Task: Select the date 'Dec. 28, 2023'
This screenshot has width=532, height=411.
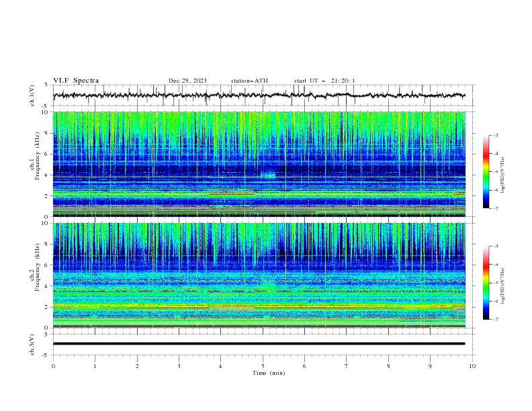Action: pyautogui.click(x=187, y=81)
